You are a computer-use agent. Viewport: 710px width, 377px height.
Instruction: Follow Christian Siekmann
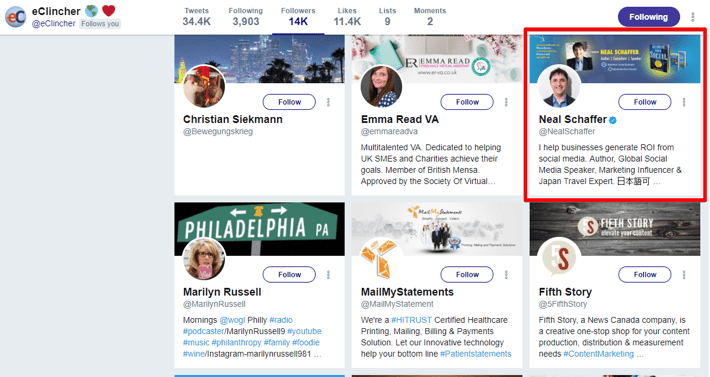coord(289,102)
